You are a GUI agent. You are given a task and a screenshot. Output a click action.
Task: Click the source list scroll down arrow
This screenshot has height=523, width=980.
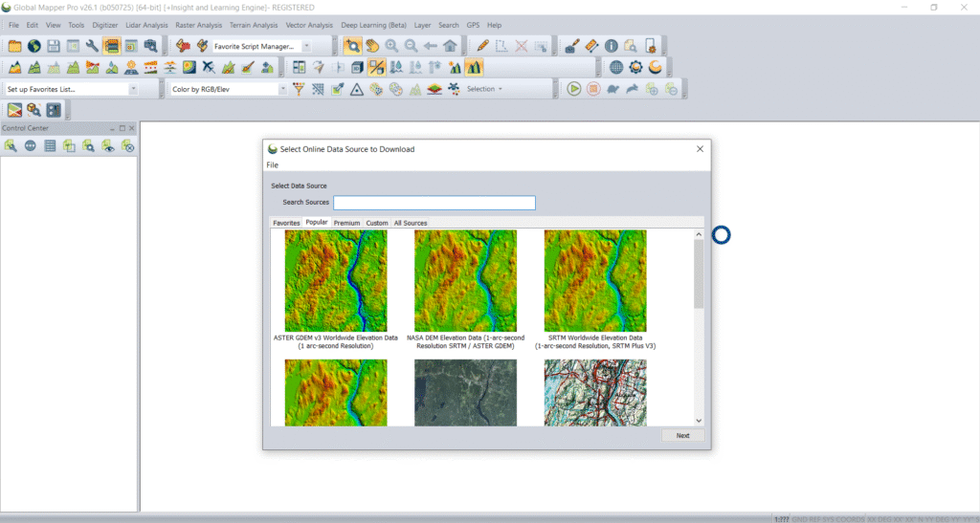click(699, 421)
